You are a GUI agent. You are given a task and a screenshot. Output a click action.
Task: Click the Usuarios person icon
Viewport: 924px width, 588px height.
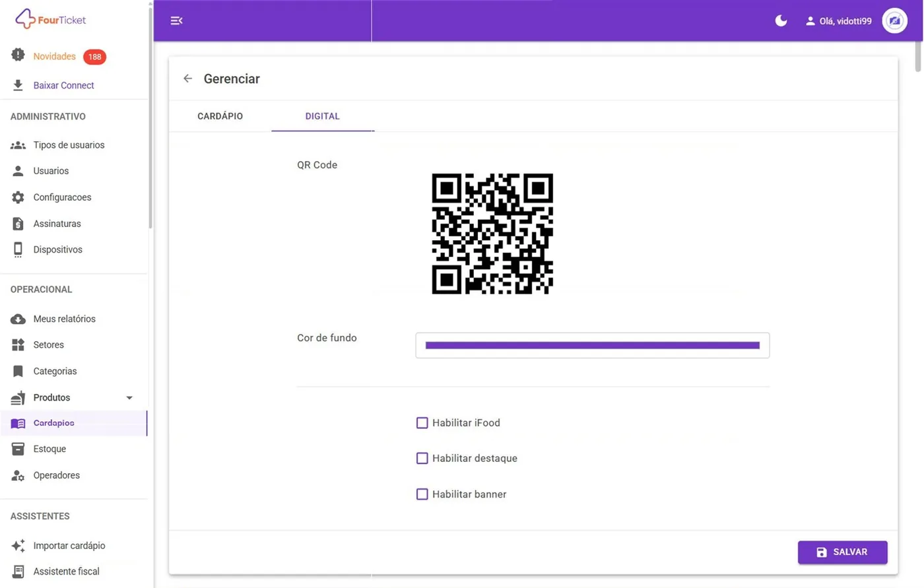[x=18, y=171]
